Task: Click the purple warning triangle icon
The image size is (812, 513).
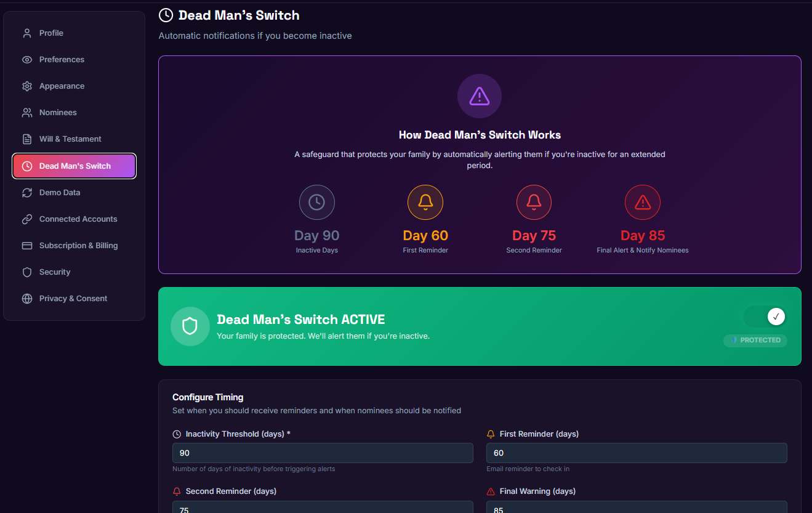Action: [479, 96]
